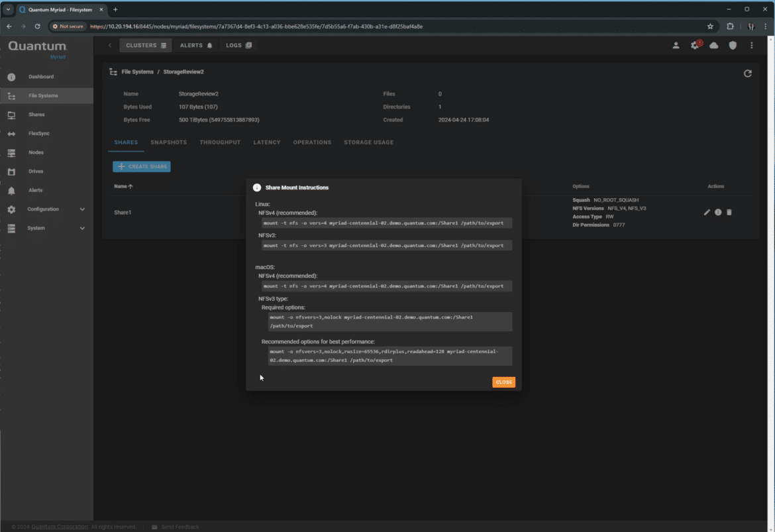
Task: Switch to the Storage Usage tab
Action: pos(369,142)
